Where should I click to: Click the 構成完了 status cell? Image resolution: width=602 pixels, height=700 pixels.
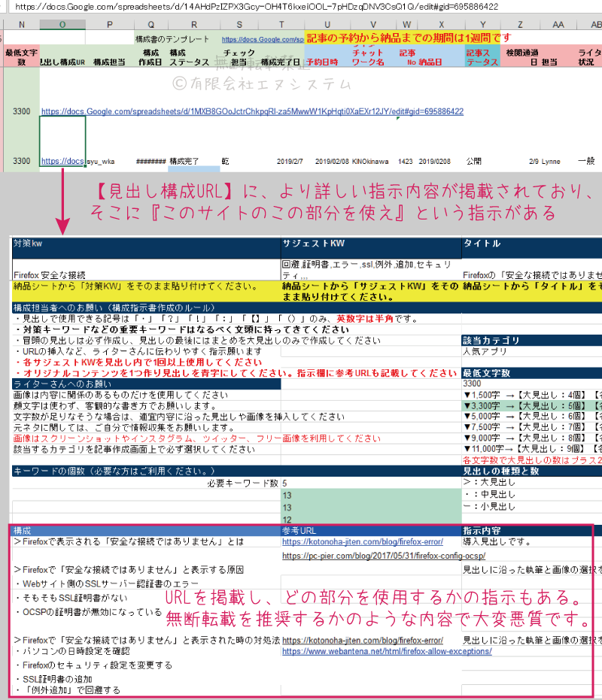point(184,161)
